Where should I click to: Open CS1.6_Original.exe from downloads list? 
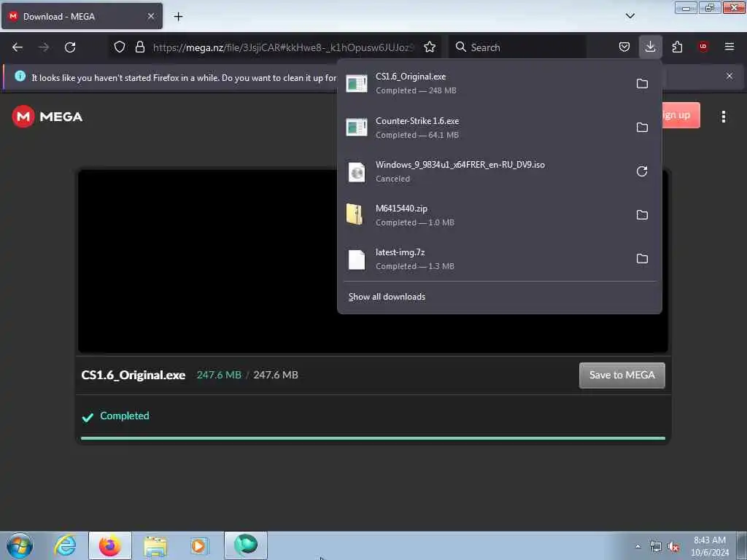[484, 83]
